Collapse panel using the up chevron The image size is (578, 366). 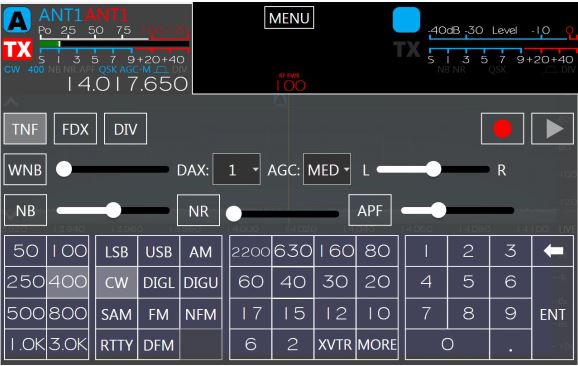coord(11,101)
